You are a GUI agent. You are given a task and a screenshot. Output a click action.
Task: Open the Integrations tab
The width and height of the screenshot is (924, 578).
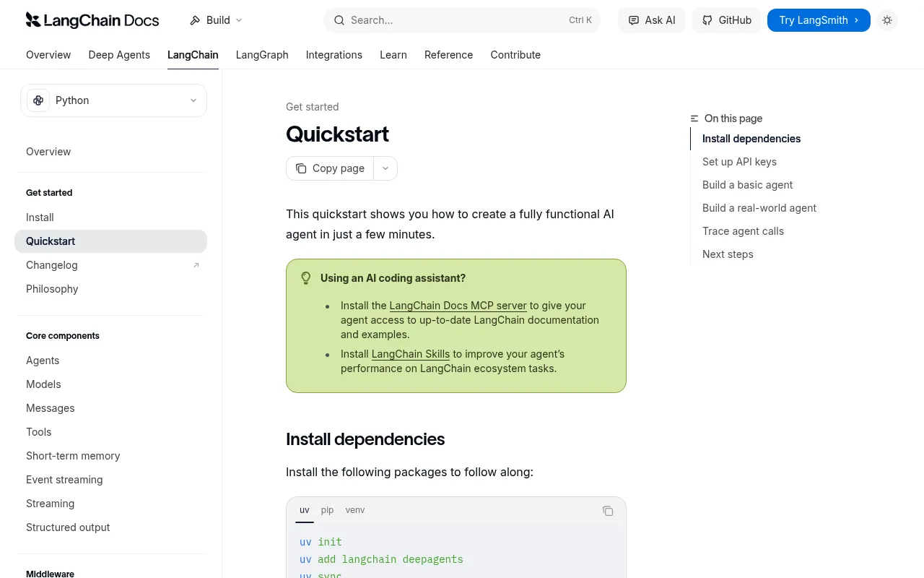coord(334,55)
